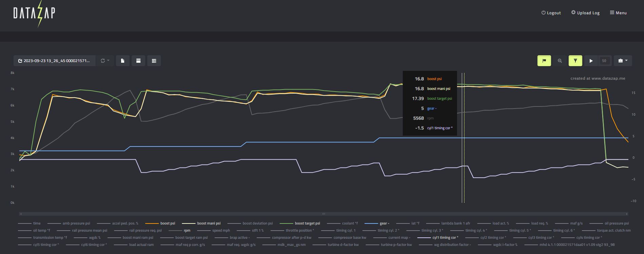Toggle the 'time' series in legend

[x=29, y=223]
